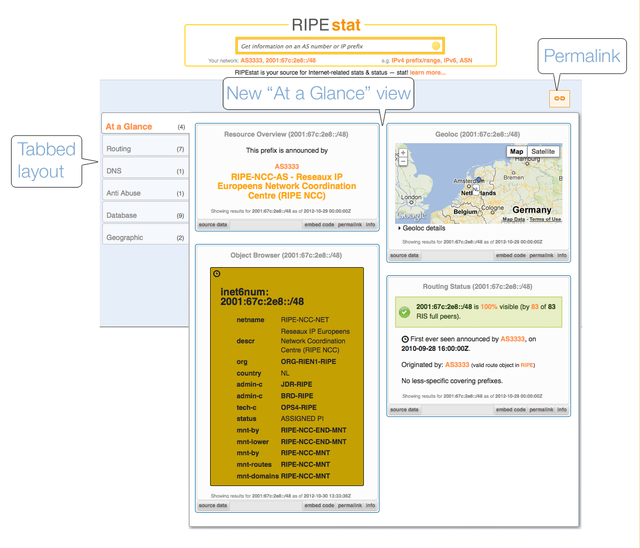Click 2001:67c:2e8::/48 link under search box
Screen dimensions: 640x548
(291, 60)
